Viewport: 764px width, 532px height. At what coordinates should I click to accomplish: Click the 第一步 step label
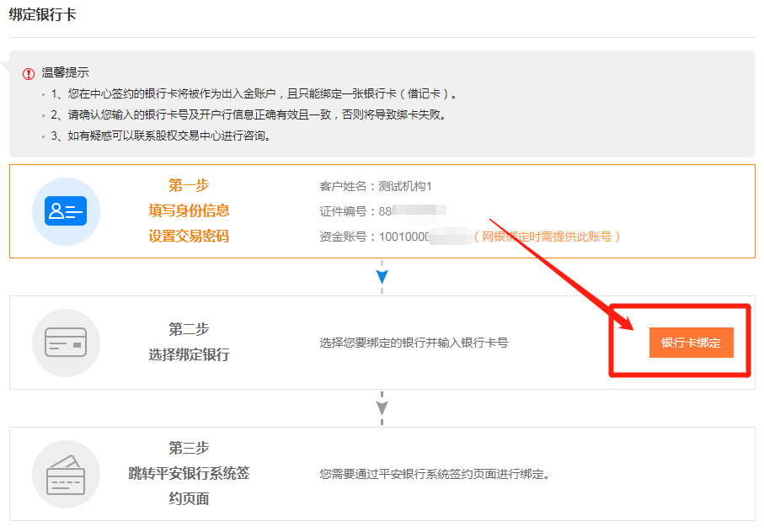(189, 185)
